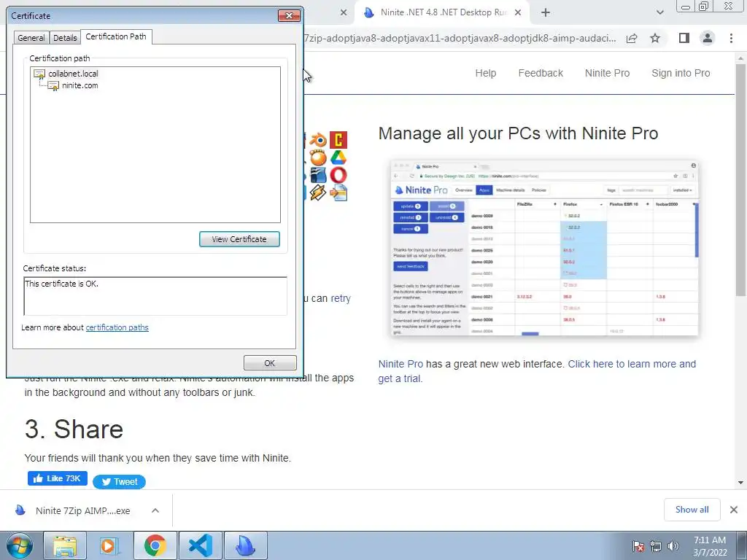Viewport: 747px width, 560px height.
Task: Open a new Chrome tab
Action: [546, 13]
